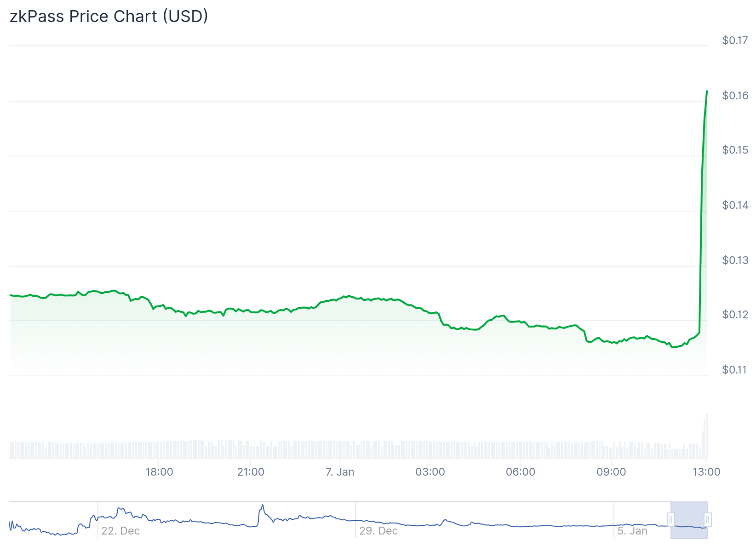Click the 09:00 time axis label
756x552 pixels.
pyautogui.click(x=611, y=472)
